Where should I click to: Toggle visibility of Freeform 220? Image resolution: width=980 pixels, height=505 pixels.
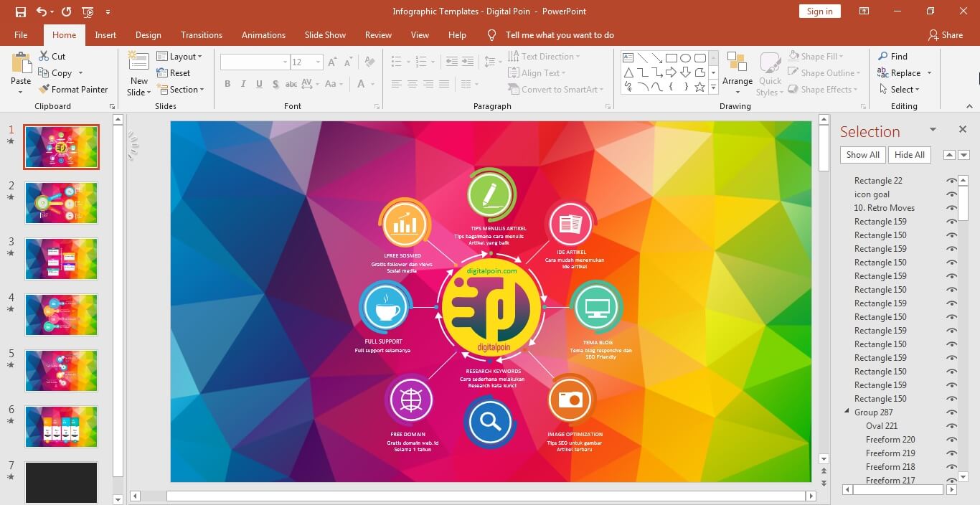[951, 440]
